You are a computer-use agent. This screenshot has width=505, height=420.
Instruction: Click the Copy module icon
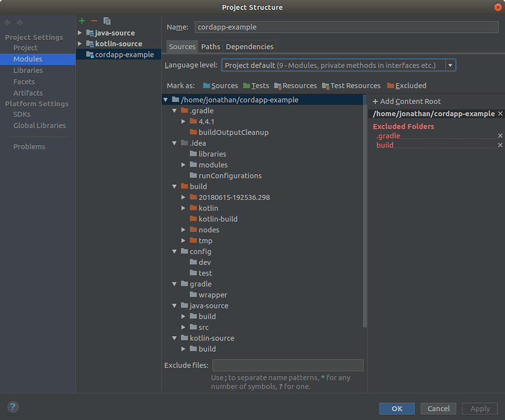tap(107, 21)
